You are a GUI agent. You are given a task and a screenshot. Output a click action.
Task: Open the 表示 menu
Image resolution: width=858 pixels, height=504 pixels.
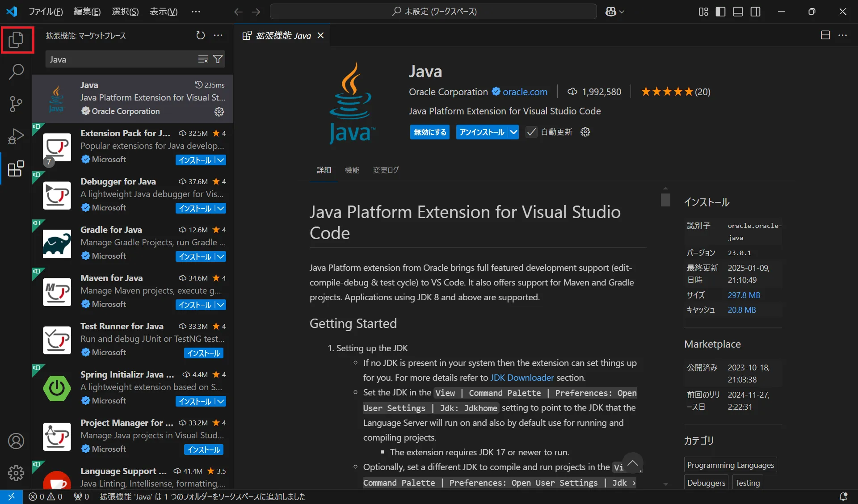click(x=164, y=12)
